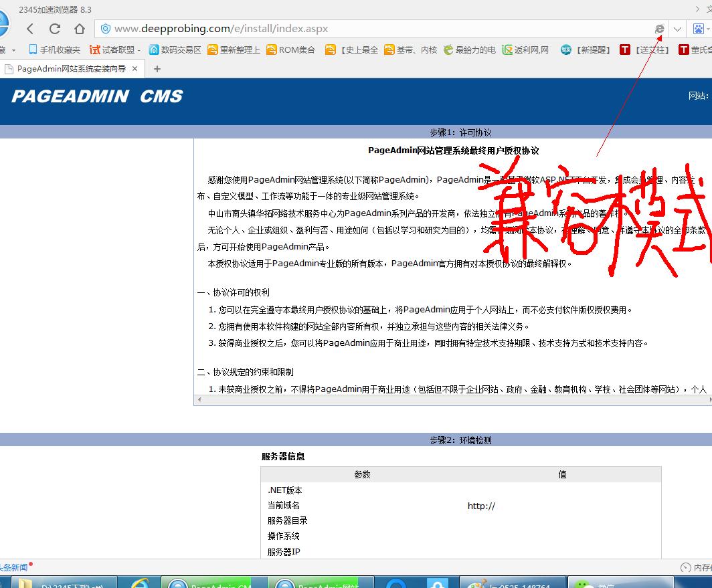
Task: Expand the address bar dropdown arrow
Action: 677,29
